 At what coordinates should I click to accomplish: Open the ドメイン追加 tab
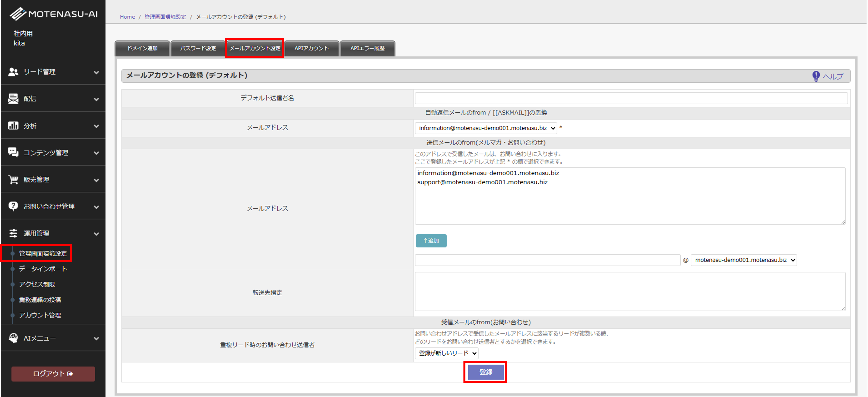click(x=142, y=49)
